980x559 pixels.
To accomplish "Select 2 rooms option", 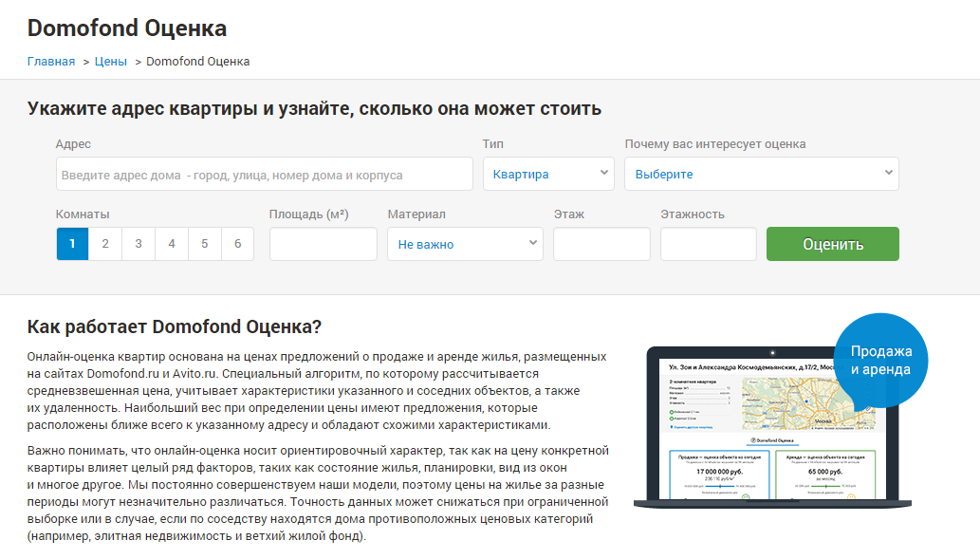I will click(105, 244).
